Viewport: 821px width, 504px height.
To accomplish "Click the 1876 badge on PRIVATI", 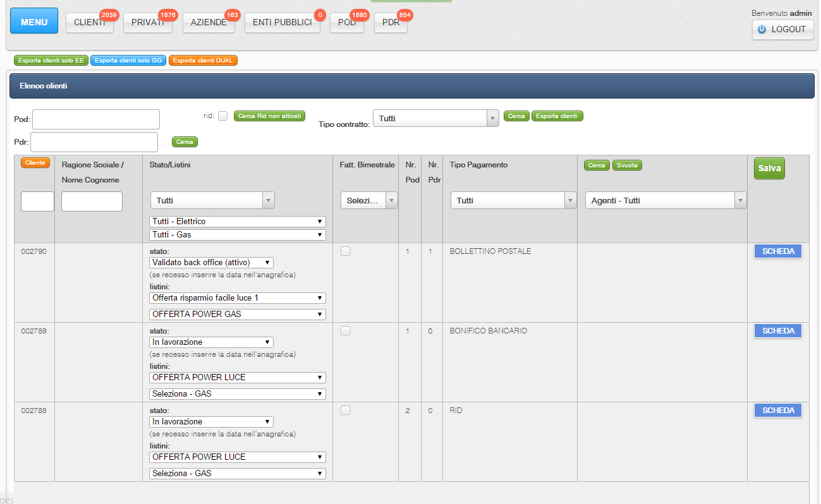I will pos(167,15).
